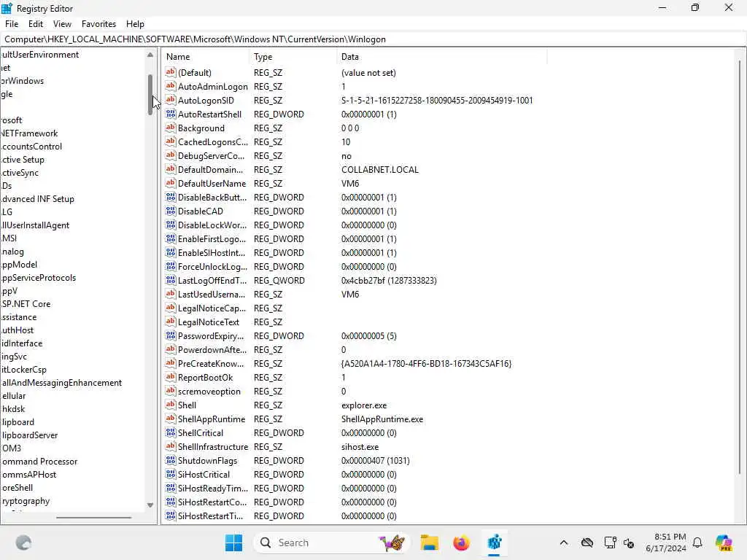Click the registry path address bar

coord(373,39)
